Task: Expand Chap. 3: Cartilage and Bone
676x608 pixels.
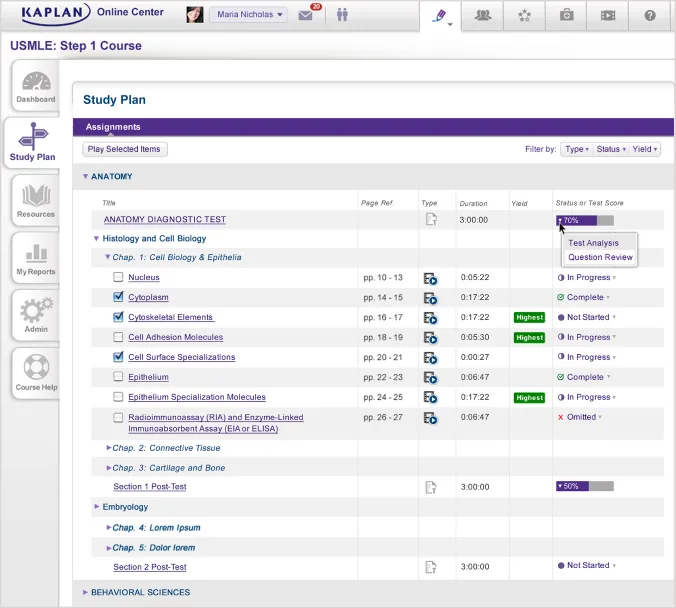Action: (109, 468)
